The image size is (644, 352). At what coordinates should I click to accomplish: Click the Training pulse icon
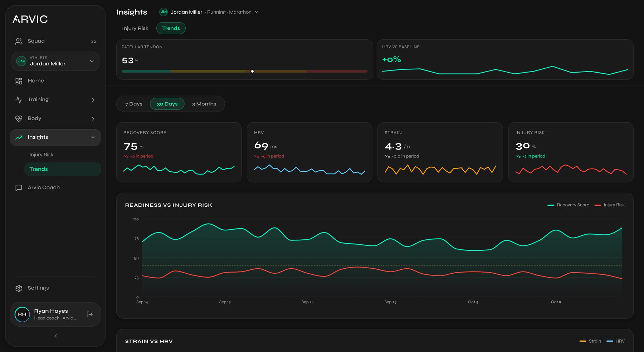[x=19, y=100]
